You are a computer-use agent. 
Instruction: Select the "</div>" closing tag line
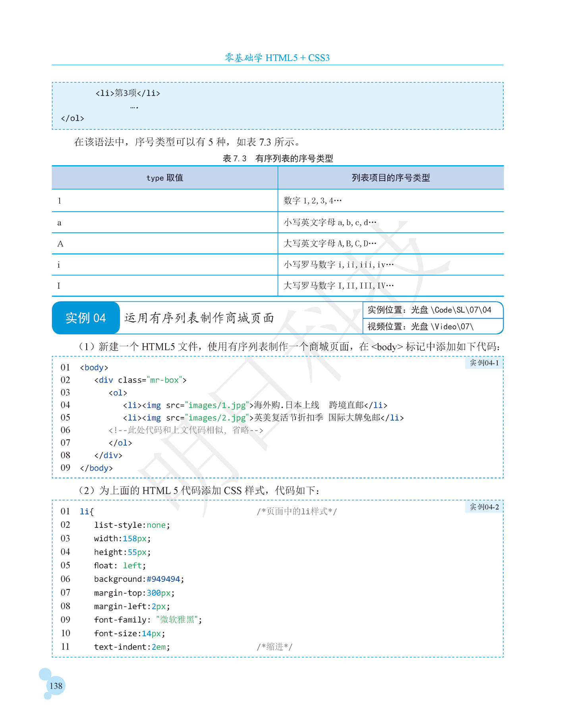108,456
